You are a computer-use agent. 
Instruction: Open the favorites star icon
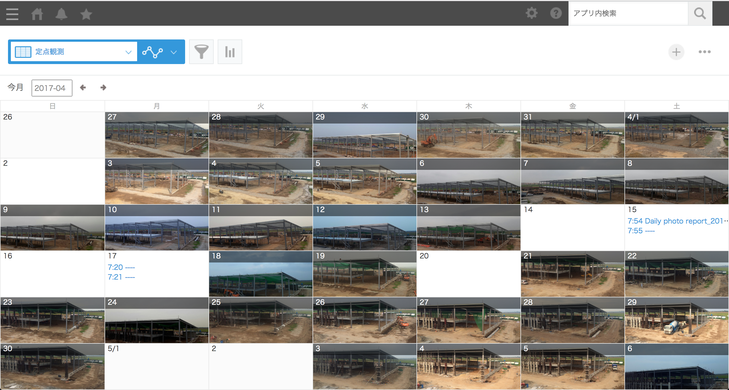pyautogui.click(x=86, y=14)
